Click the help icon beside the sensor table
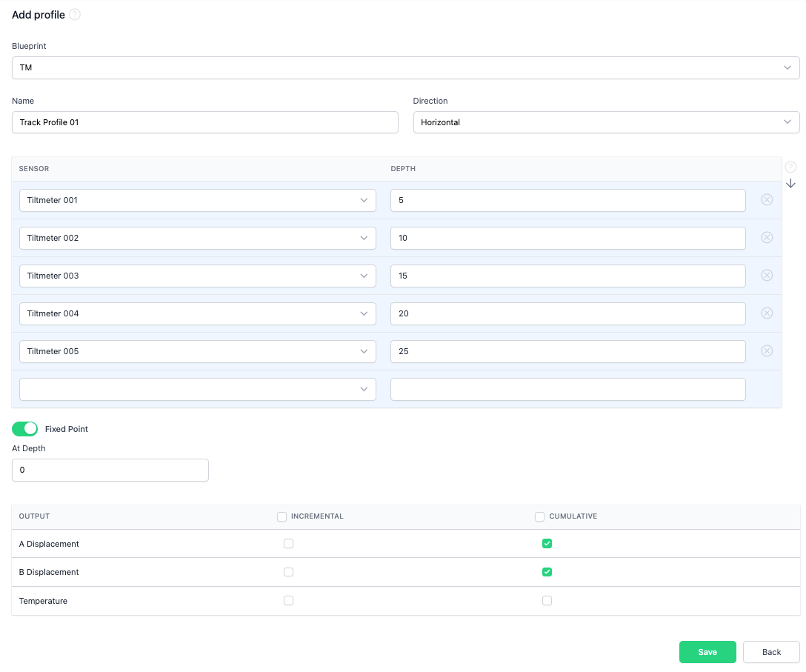The width and height of the screenshot is (806, 672). (790, 167)
